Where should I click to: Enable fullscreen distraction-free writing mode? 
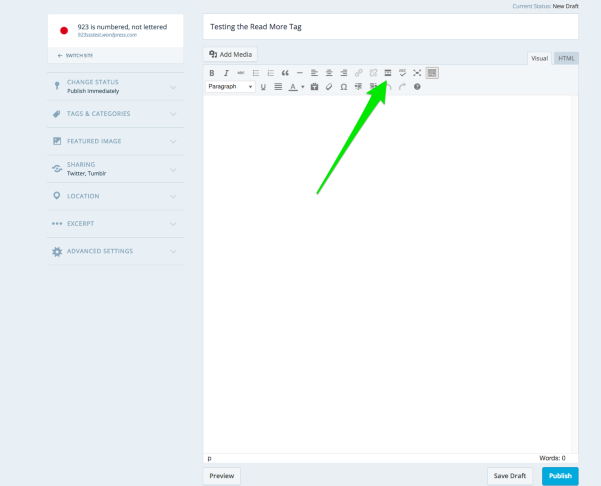(417, 73)
